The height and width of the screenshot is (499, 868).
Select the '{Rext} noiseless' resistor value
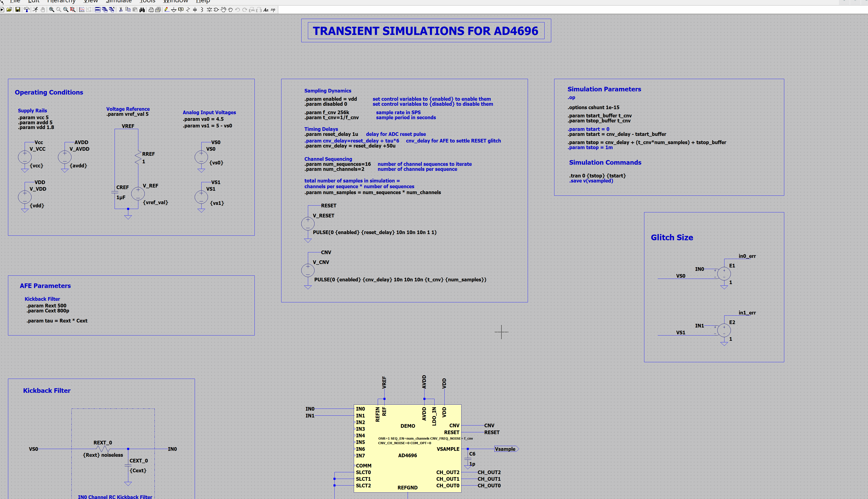click(x=103, y=455)
